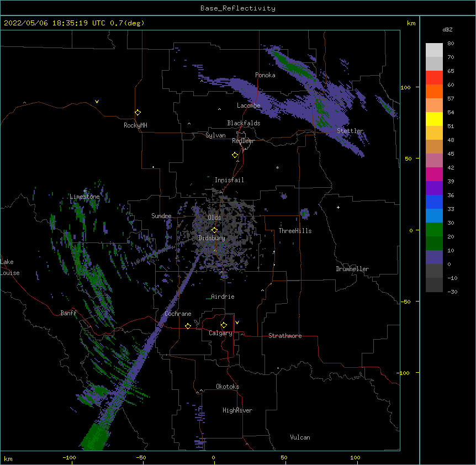Pick the bright yellow swatch in the dBZ scale
This screenshot has height=465, width=476.
(x=434, y=119)
